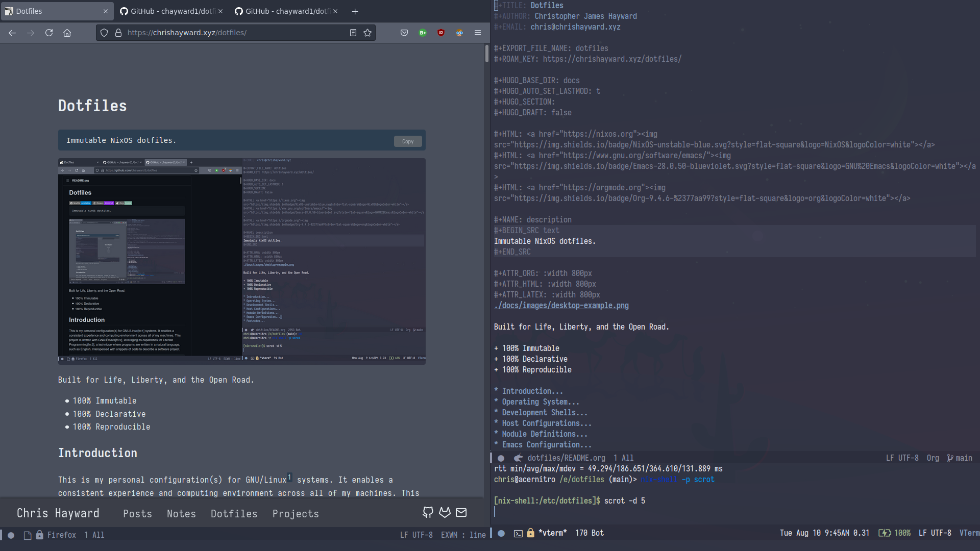Viewport: 980px width, 551px height.
Task: Toggle the uBlock Origin extension icon
Action: pos(441,32)
